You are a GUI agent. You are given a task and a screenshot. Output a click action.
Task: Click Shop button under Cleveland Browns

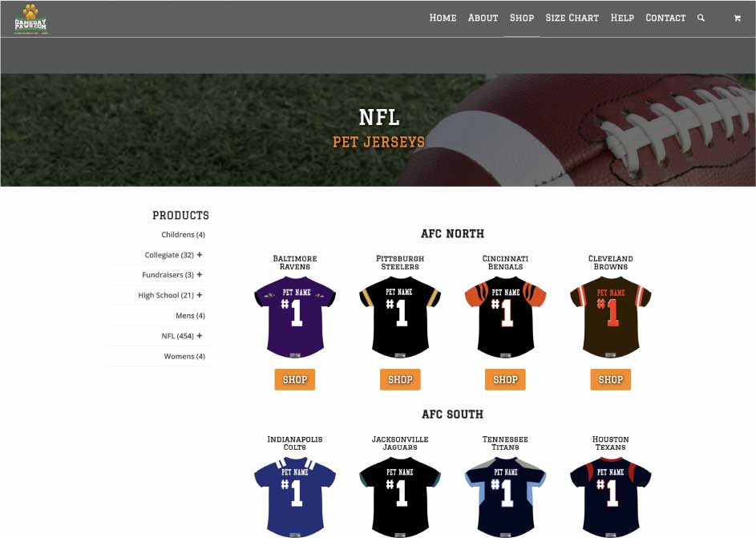point(610,379)
